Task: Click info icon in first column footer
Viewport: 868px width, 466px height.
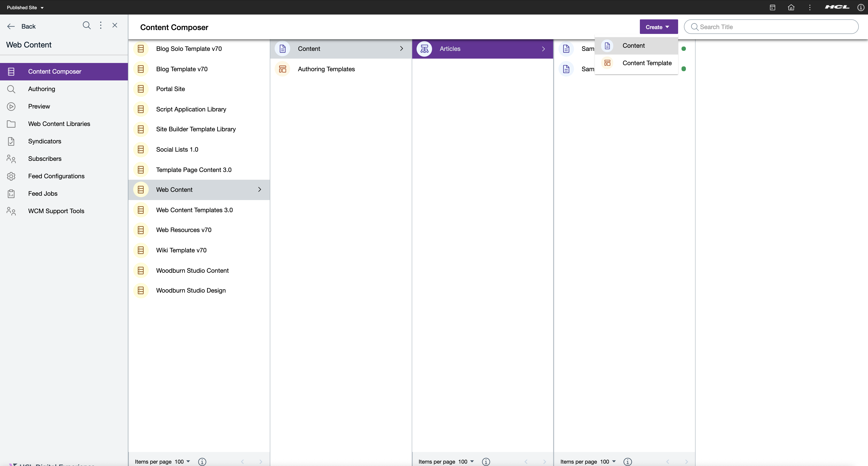Action: (x=202, y=462)
